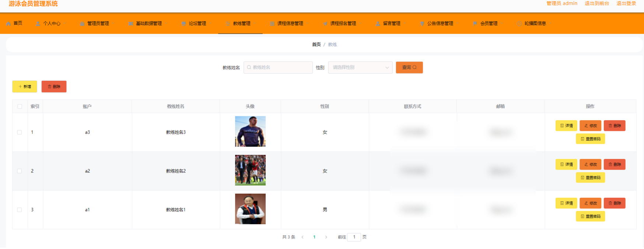Click the person icon next to 个人中心
644x249 pixels.
click(38, 24)
